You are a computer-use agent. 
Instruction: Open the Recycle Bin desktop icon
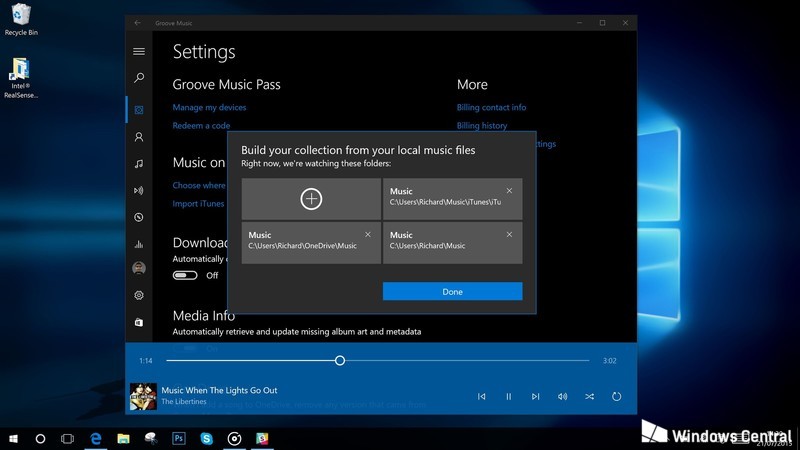(21, 20)
